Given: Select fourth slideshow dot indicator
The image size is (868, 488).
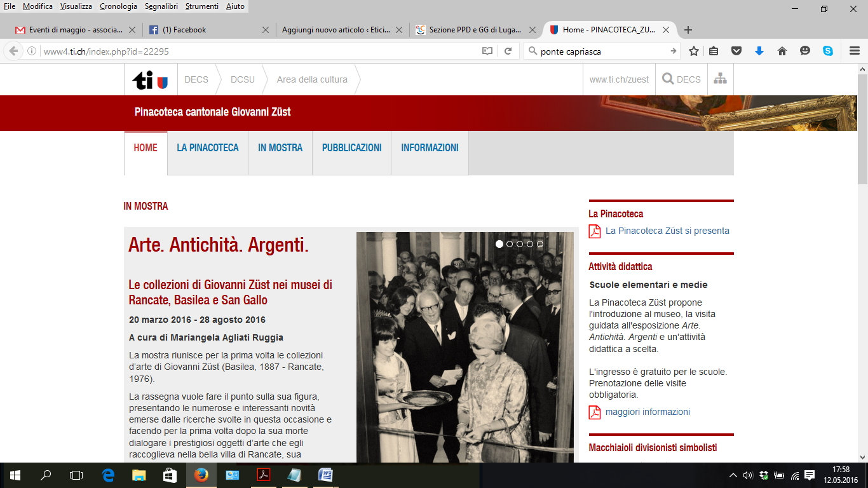Looking at the screenshot, I should coord(530,244).
